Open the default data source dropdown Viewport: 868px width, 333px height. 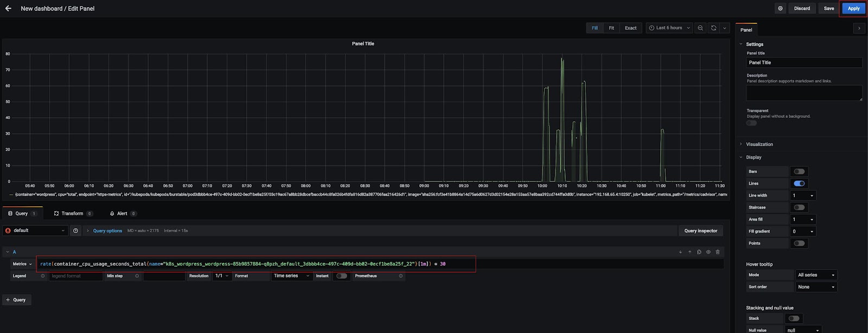pyautogui.click(x=35, y=231)
